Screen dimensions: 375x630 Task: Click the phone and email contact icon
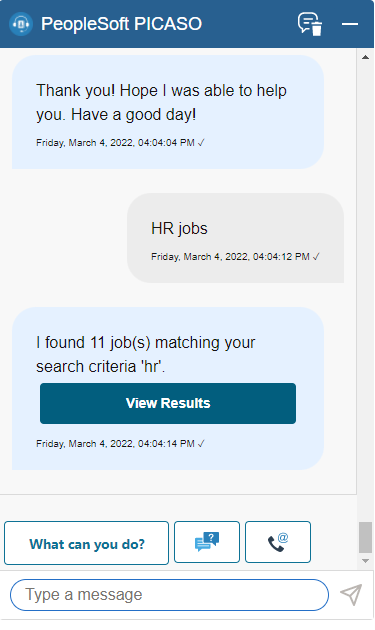(x=278, y=542)
